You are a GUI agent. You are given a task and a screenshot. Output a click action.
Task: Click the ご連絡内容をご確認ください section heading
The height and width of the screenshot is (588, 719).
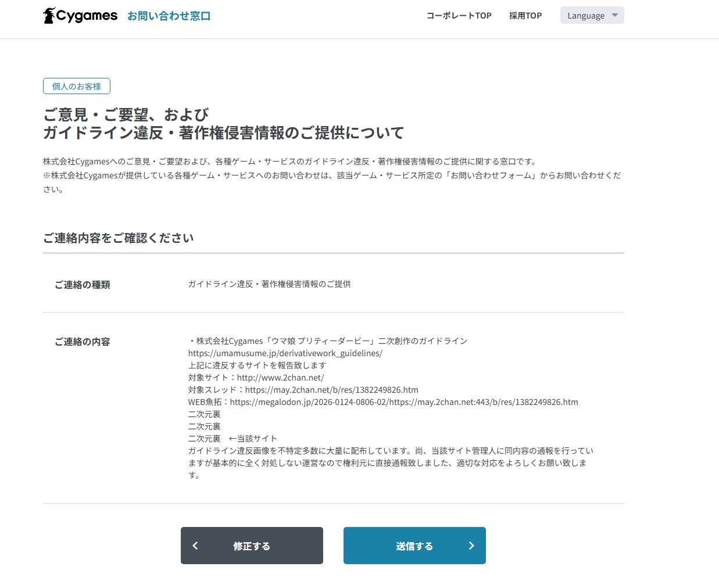click(118, 238)
